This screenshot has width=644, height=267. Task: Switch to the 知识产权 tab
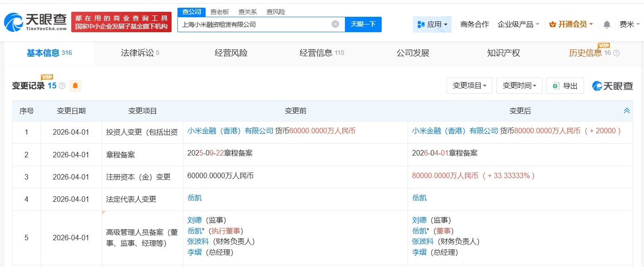click(503, 53)
